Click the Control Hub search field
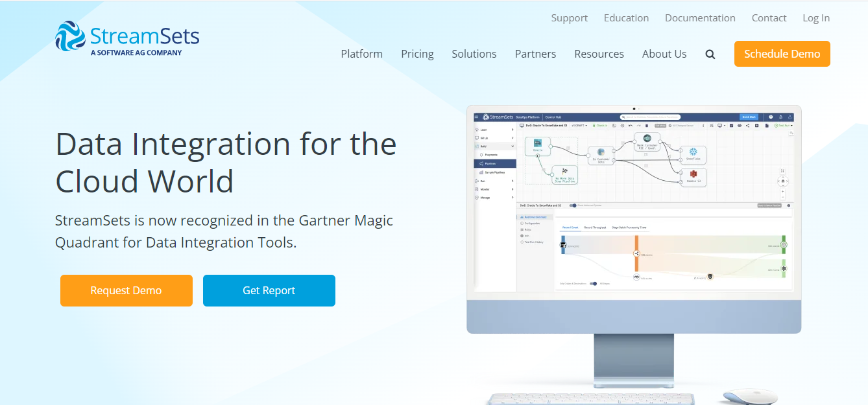 pyautogui.click(x=650, y=117)
